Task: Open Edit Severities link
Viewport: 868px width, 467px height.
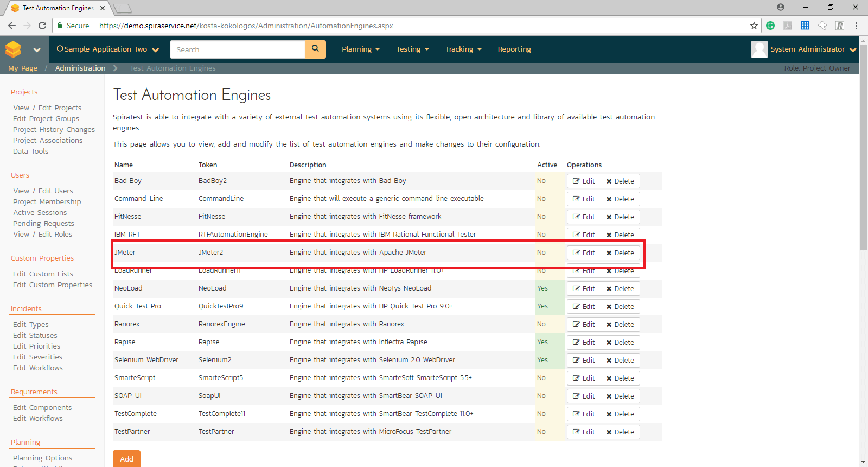Action: [x=37, y=357]
